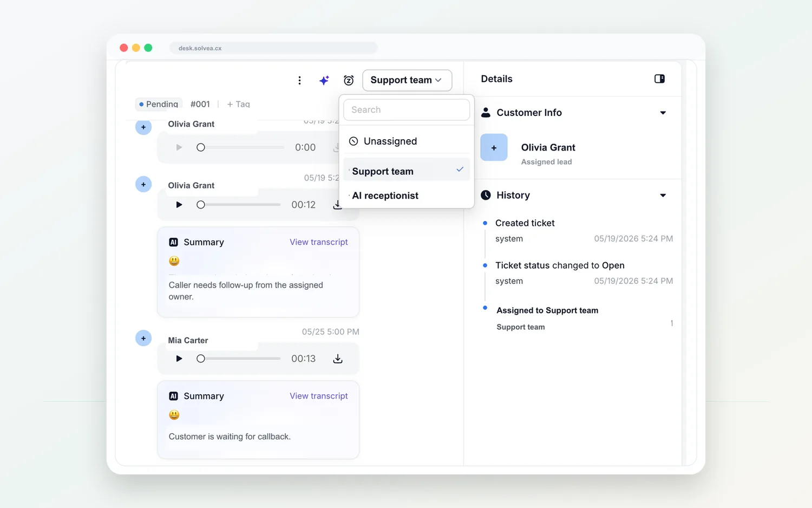Screen dimensions: 812x508
Task: Click the Customer is waiting for callback summary
Action: tap(230, 437)
